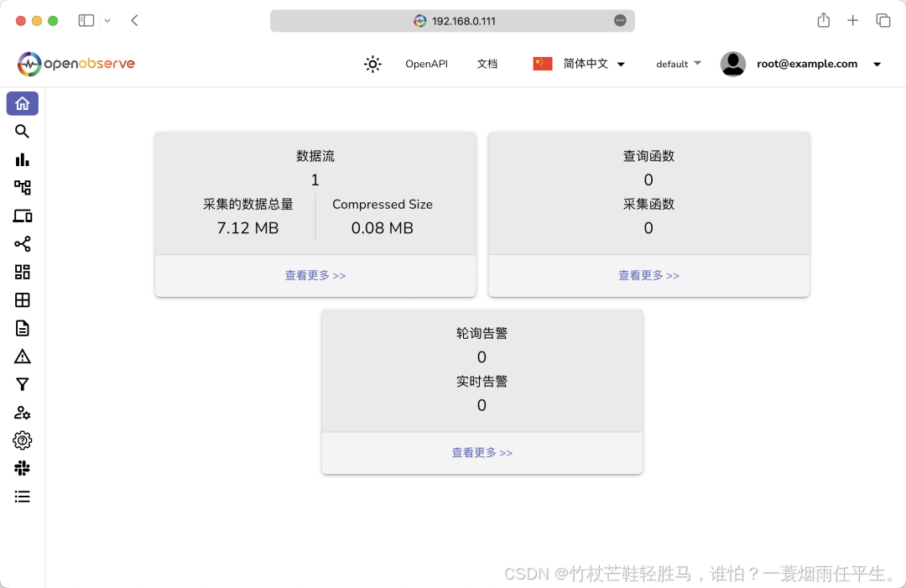Click the browser address bar
906x588 pixels.
[x=452, y=20]
